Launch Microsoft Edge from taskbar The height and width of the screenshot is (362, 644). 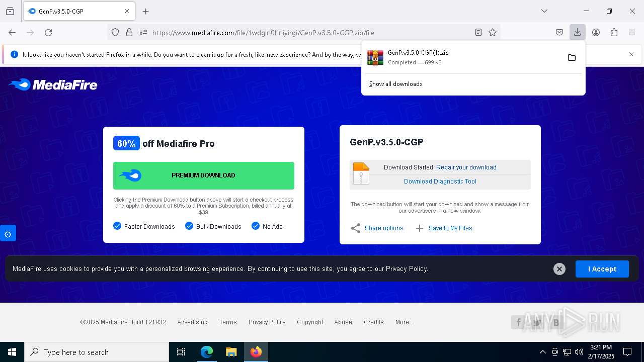click(x=207, y=352)
